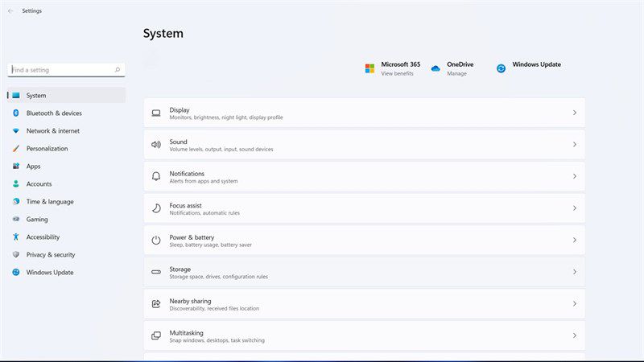Click 'Snap windows, desktops, task switching' text

(217, 340)
